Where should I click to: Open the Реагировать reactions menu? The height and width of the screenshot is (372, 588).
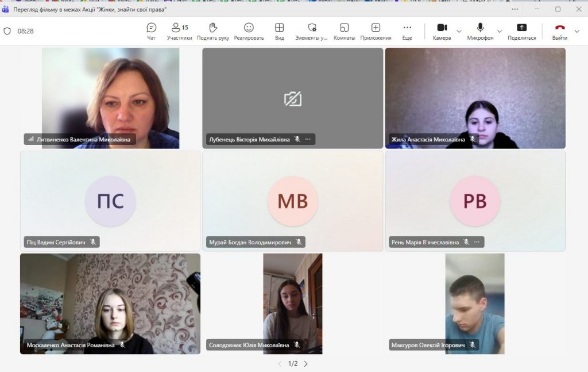coord(249,31)
